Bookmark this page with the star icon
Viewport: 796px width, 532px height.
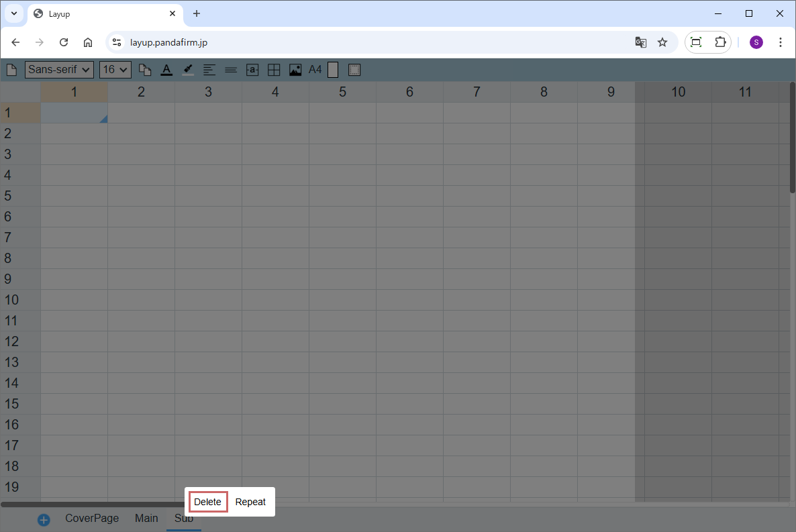[x=662, y=42]
